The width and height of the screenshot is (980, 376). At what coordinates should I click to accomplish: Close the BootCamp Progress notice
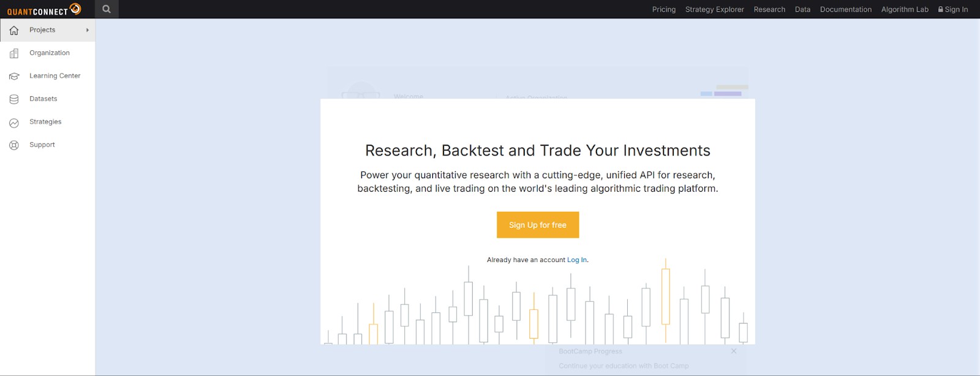[734, 351]
